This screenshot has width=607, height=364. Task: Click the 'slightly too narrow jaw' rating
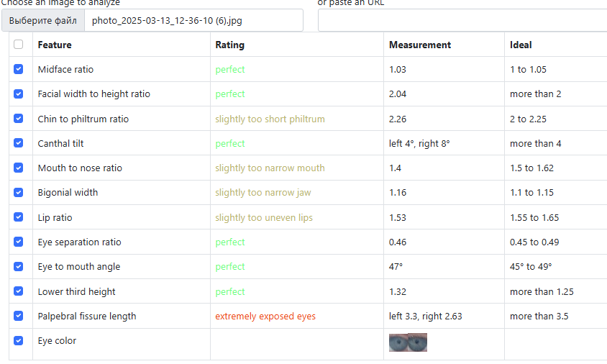[263, 193]
